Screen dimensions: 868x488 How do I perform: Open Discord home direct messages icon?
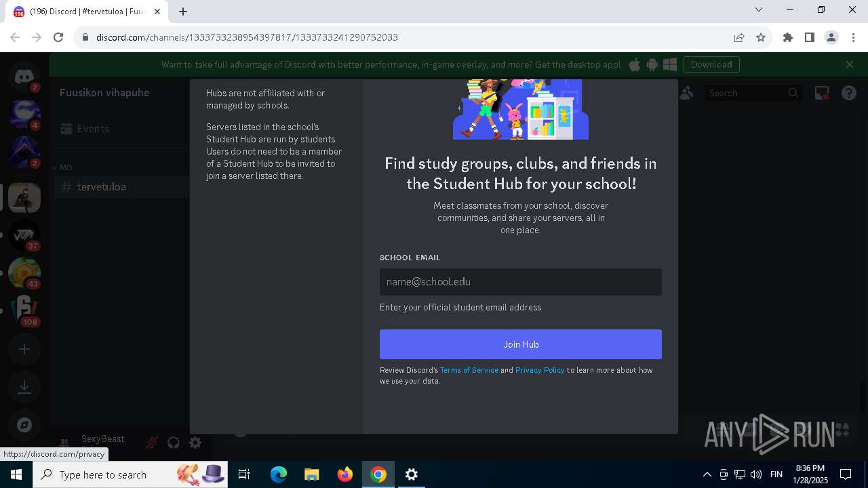(x=24, y=77)
